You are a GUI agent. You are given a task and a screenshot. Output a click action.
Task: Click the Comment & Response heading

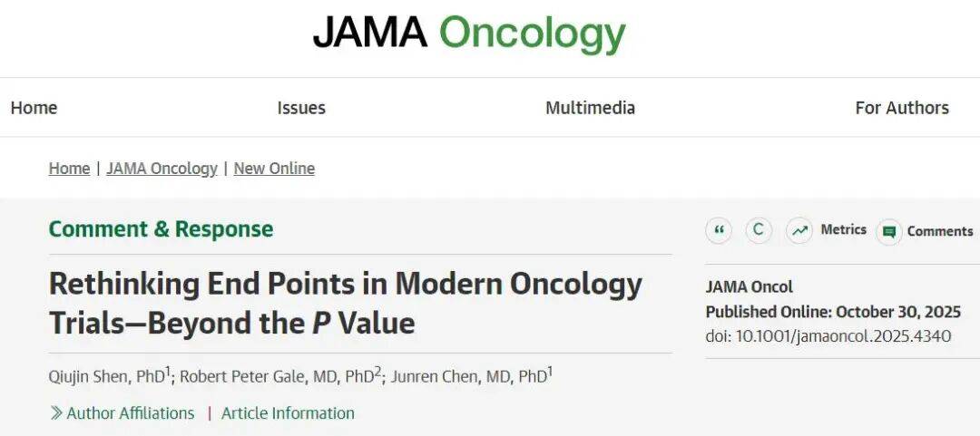(x=161, y=229)
